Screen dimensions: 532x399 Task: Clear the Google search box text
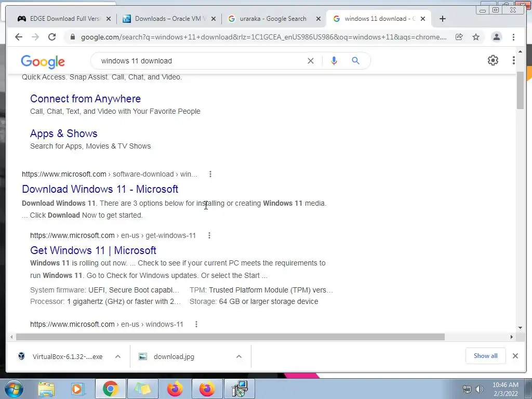point(311,61)
